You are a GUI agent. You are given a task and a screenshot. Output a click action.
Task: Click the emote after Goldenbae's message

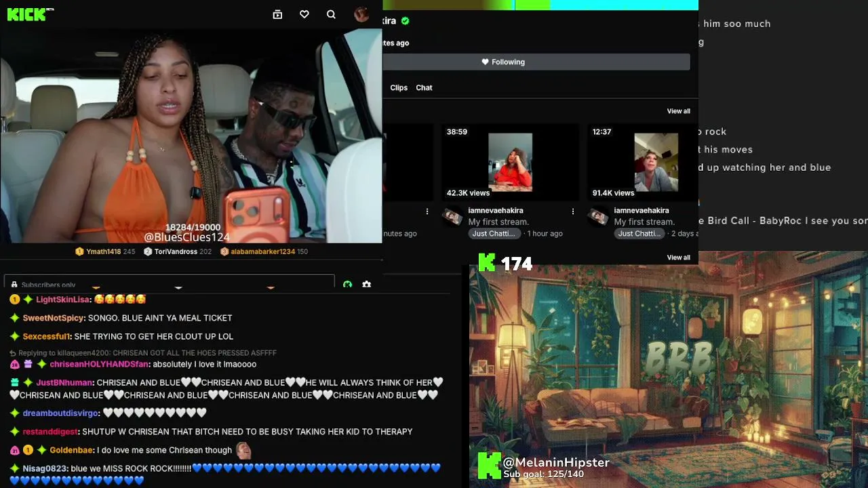pos(243,450)
